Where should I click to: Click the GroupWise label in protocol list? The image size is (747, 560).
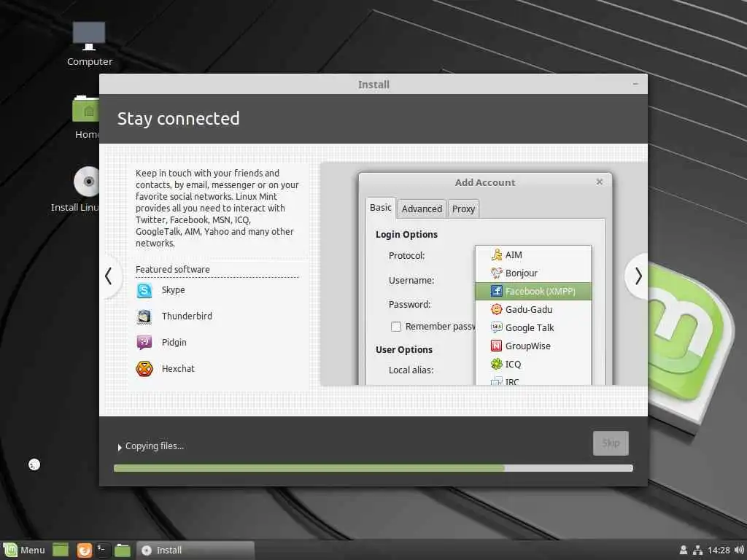(528, 346)
